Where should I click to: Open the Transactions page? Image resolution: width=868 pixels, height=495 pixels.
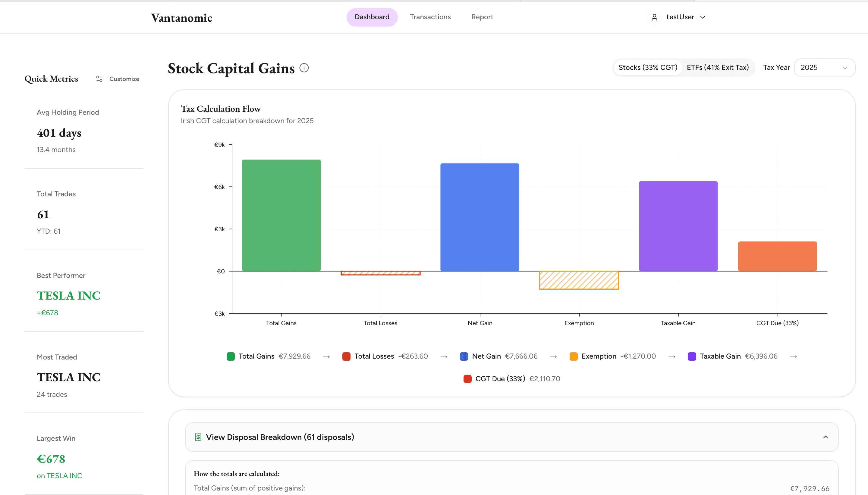430,17
